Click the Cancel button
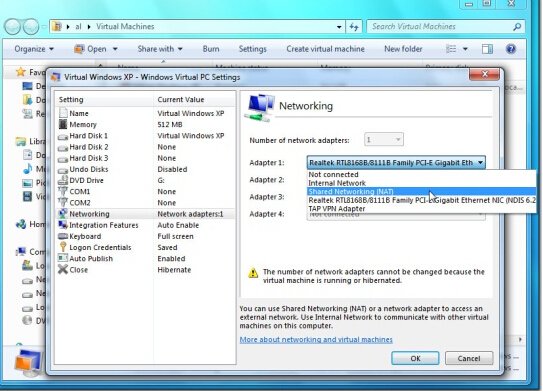This screenshot has height=391, width=543. click(x=469, y=358)
